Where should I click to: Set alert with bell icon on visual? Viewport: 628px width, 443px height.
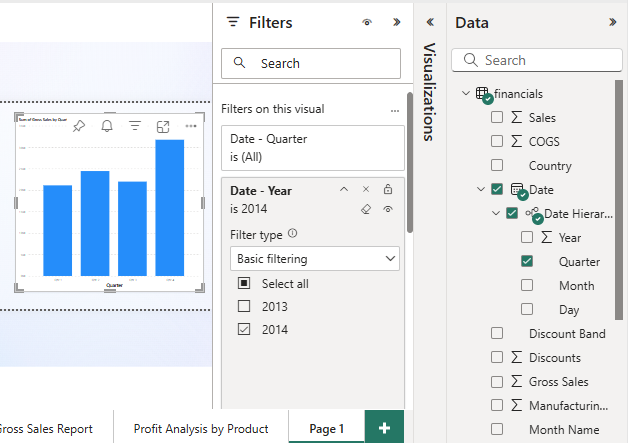tap(107, 126)
